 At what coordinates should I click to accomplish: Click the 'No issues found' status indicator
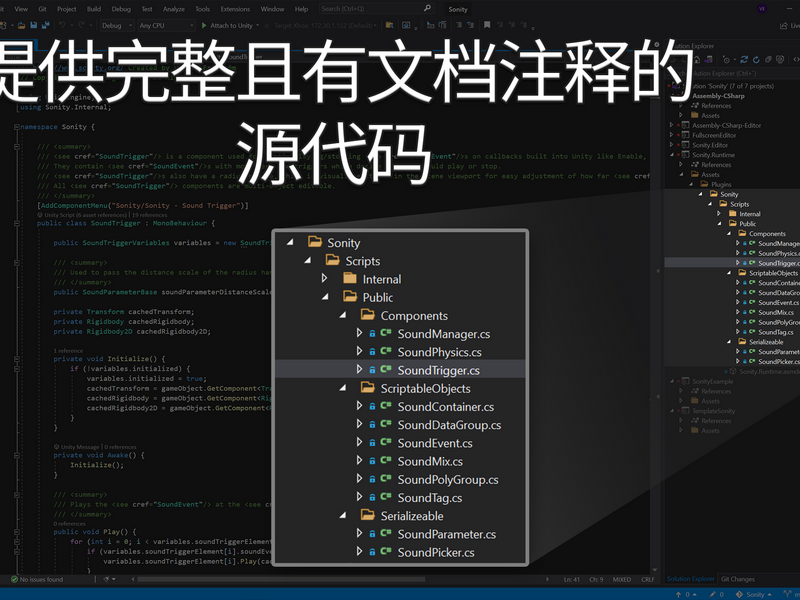point(37,580)
